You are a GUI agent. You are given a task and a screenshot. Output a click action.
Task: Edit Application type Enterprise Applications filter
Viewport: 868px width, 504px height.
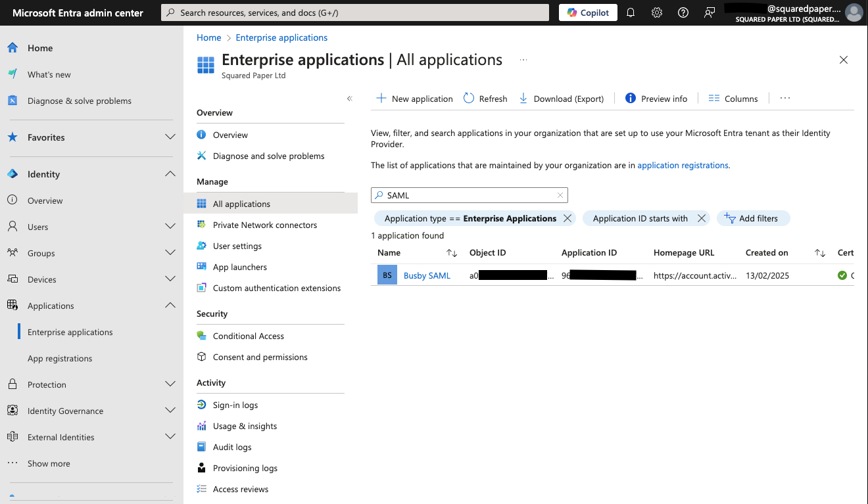(470, 218)
